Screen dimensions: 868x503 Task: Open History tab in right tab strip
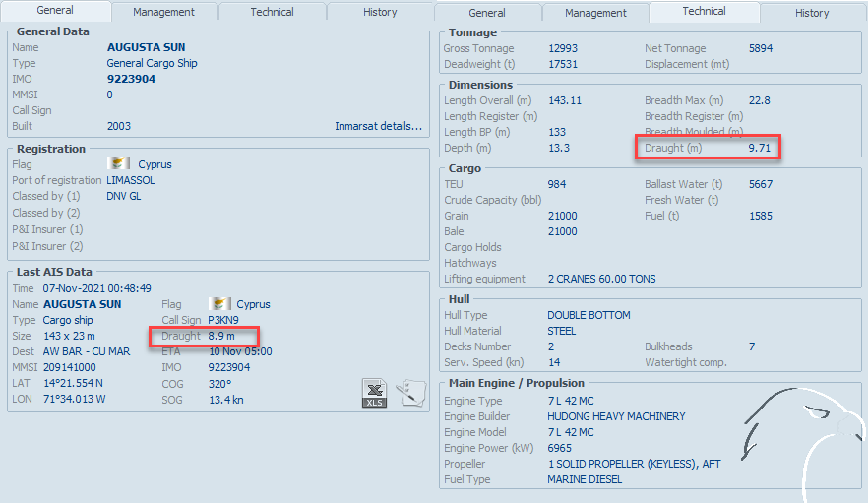pos(812,13)
